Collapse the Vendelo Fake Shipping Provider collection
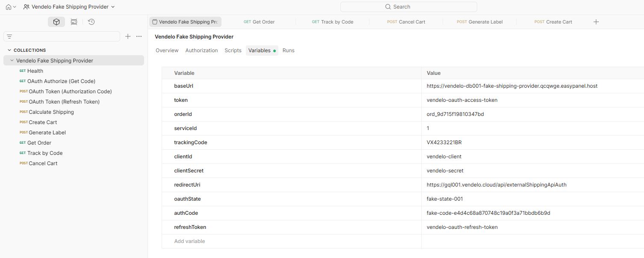Screen dimensions: 644x258 tap(12, 60)
